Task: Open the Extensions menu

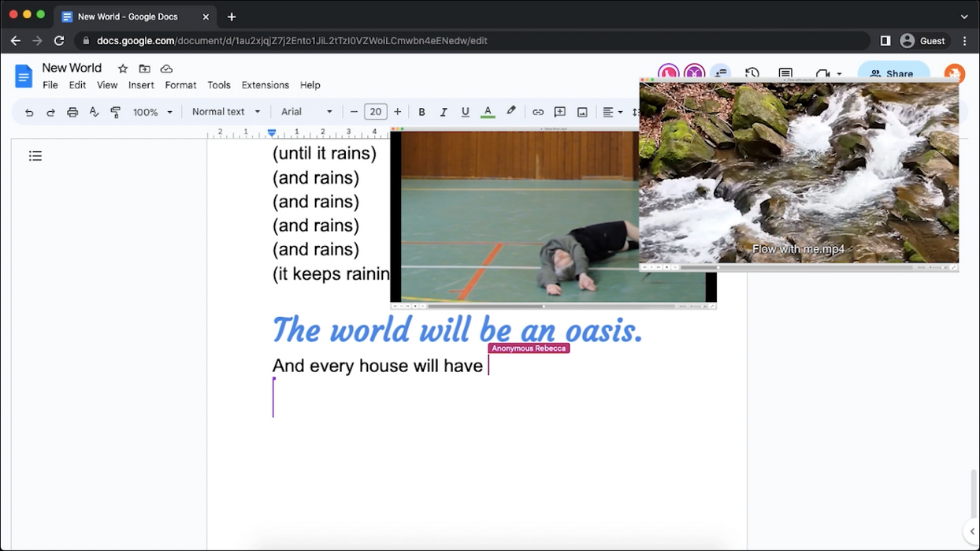Action: point(265,85)
